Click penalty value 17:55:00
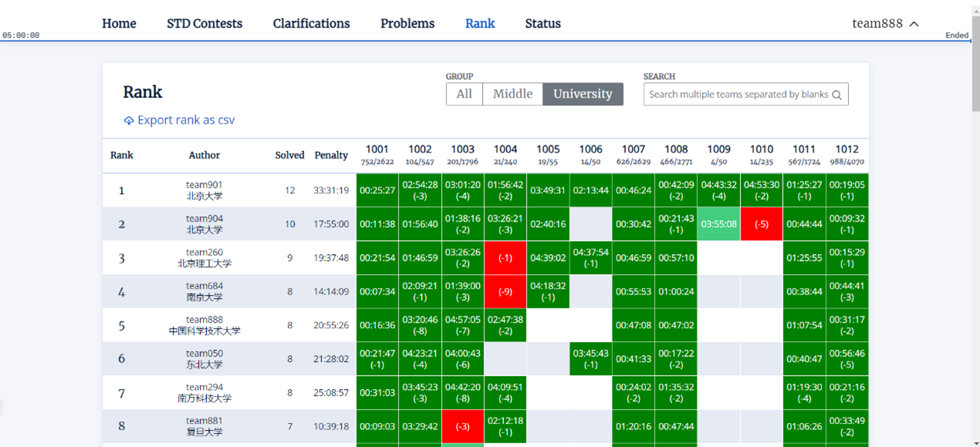Screen dimensions: 980x447 coord(331,225)
